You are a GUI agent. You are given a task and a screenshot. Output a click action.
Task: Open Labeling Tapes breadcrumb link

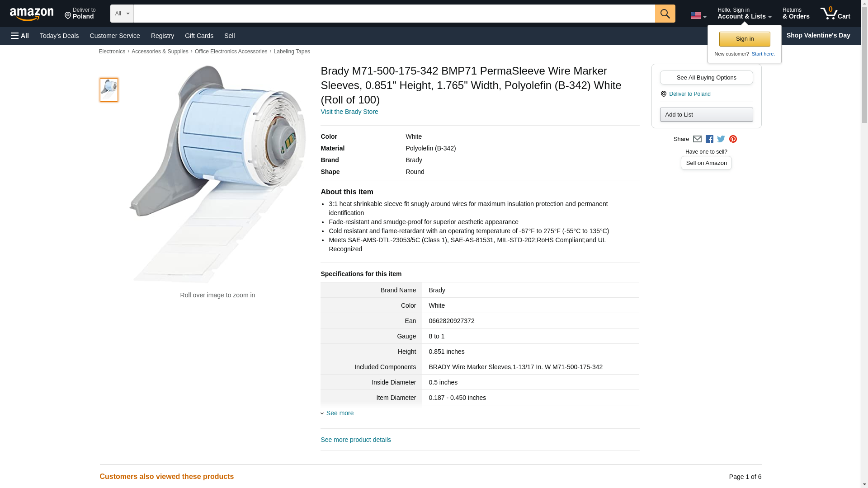pyautogui.click(x=292, y=52)
